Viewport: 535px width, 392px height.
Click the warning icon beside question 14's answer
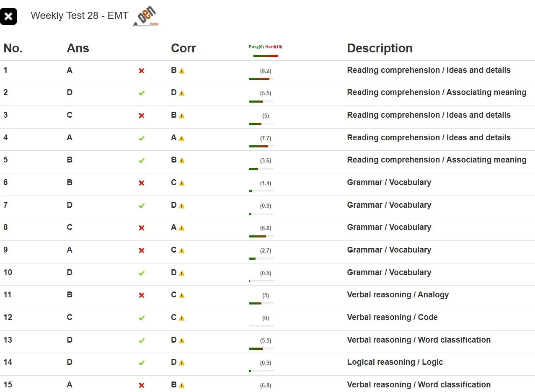(182, 363)
